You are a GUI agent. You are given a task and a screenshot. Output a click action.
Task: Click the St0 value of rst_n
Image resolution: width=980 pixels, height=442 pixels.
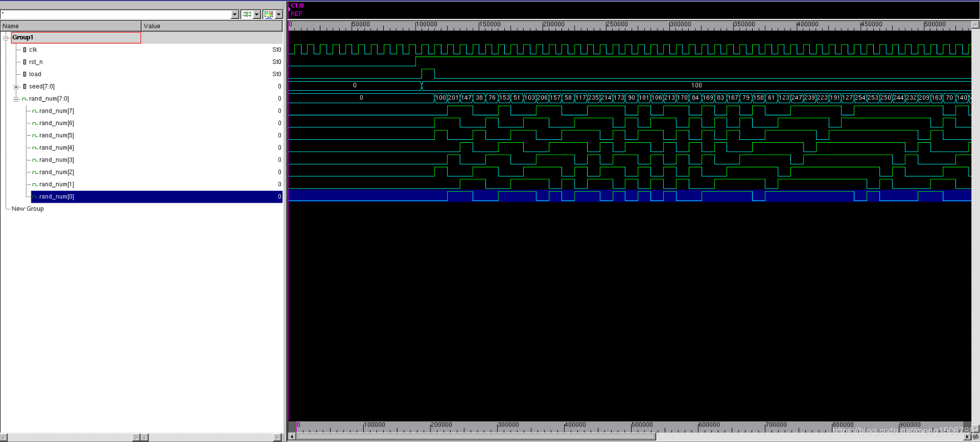(276, 62)
